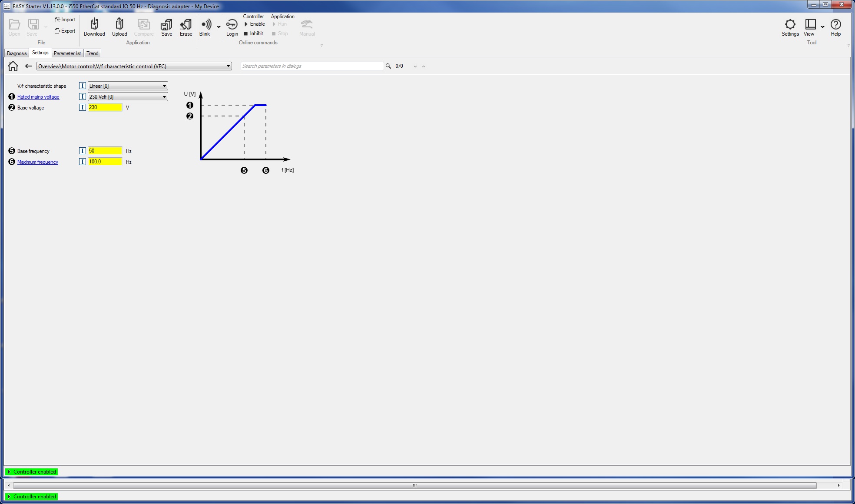Inhibit the controller
The width and height of the screenshot is (855, 504).
tap(254, 33)
